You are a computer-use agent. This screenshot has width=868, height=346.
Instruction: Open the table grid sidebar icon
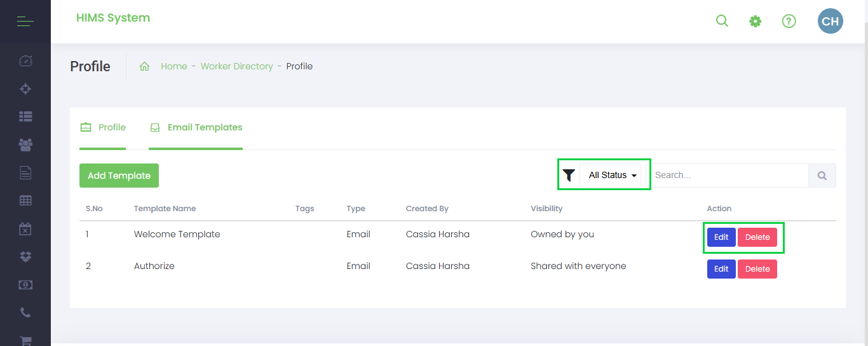coord(25,201)
